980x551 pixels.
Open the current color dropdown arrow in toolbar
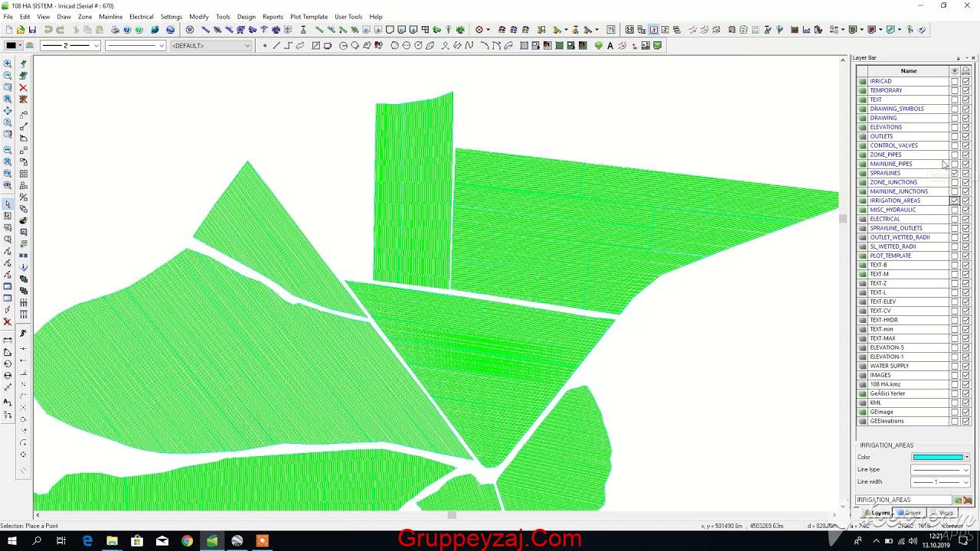[x=21, y=46]
